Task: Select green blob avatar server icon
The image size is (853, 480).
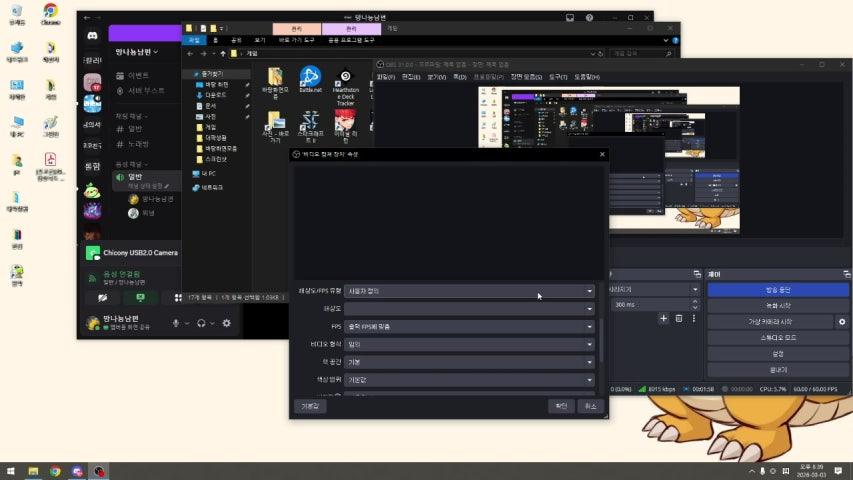Action: [92, 190]
